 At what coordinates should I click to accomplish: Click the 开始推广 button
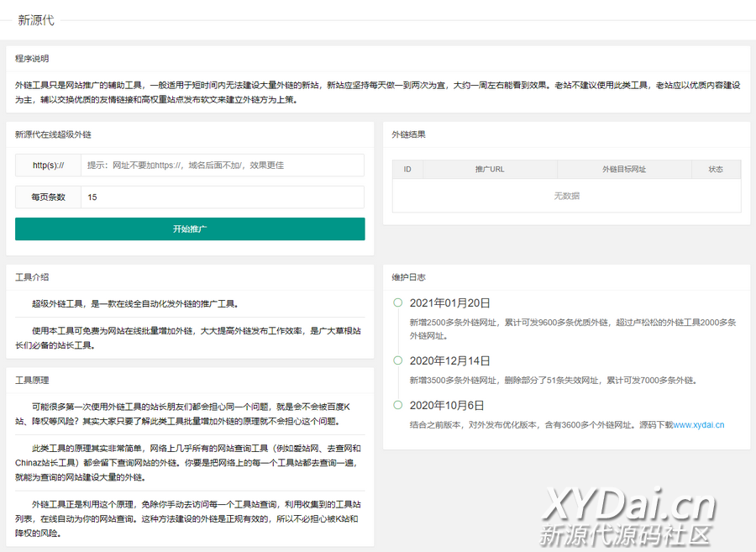[190, 229]
